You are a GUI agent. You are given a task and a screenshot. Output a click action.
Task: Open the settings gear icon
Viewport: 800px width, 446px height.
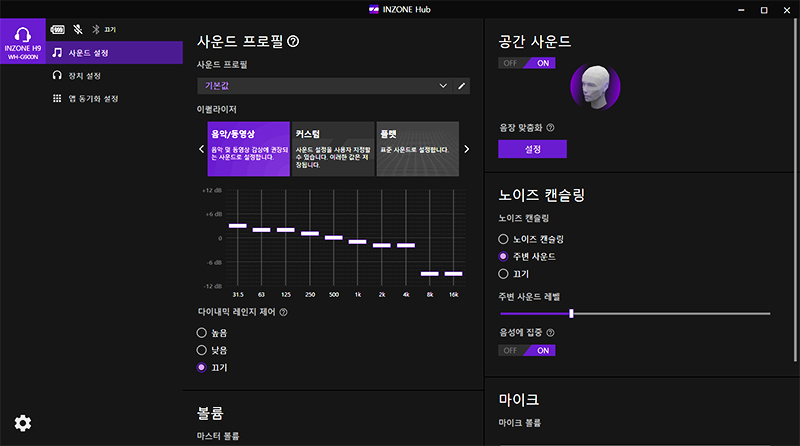22,423
